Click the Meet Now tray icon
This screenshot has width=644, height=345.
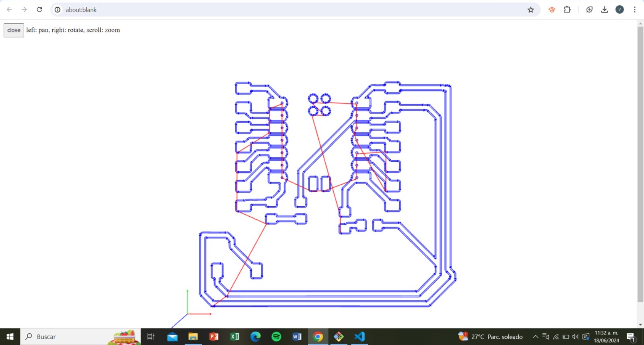coord(546,337)
